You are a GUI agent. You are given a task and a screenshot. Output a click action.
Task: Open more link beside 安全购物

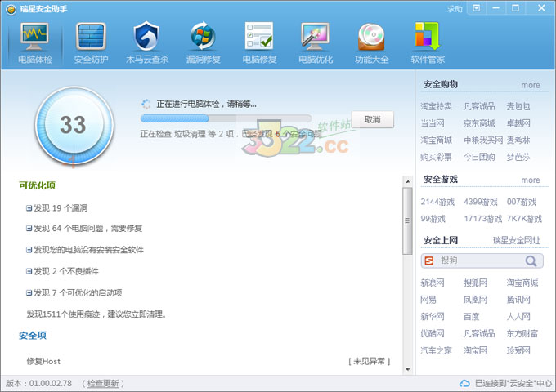coord(531,85)
